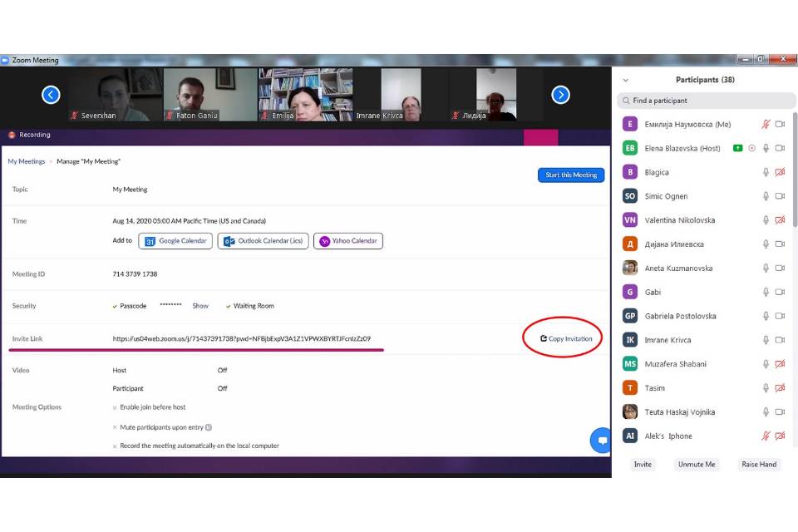
Task: Click microphone icon for Blagica
Action: point(766,172)
